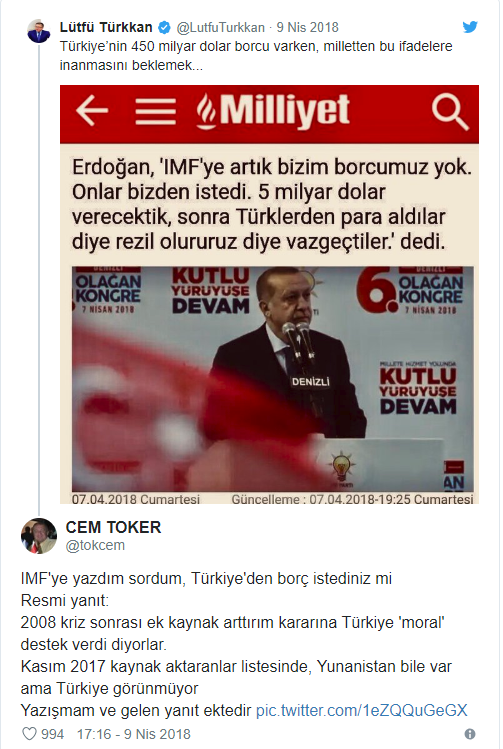
Task: Open the @tokcem handle
Action: [95, 545]
